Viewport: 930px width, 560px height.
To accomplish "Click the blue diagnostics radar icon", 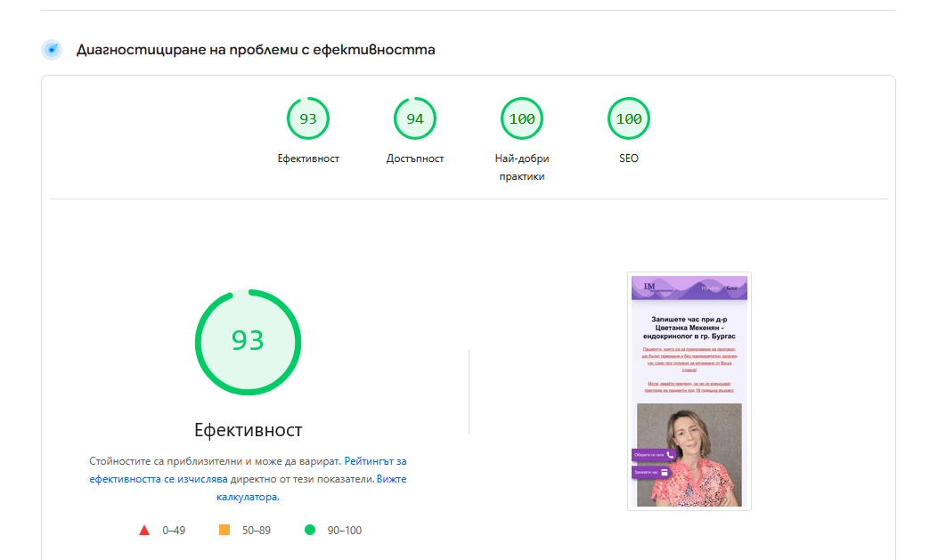I will (52, 50).
